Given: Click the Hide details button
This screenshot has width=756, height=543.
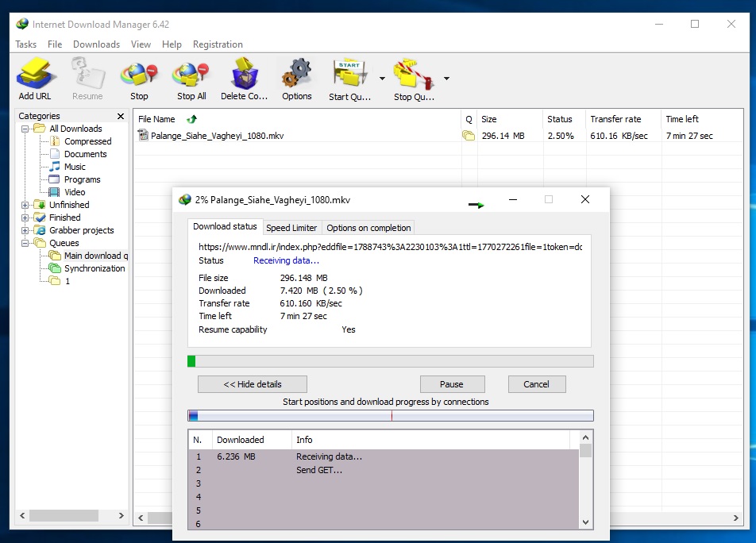Looking at the screenshot, I should coord(252,384).
